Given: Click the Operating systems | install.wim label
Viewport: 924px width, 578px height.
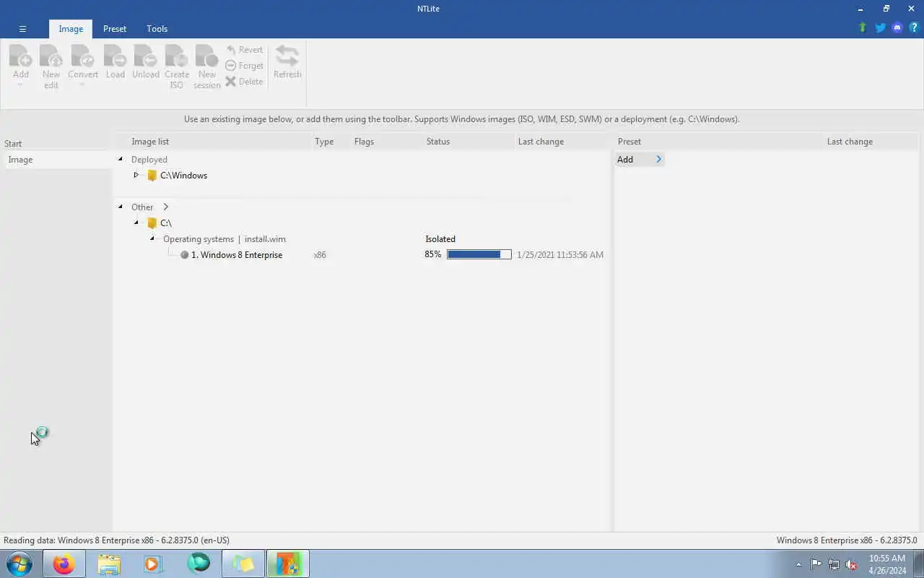Looking at the screenshot, I should click(x=225, y=239).
